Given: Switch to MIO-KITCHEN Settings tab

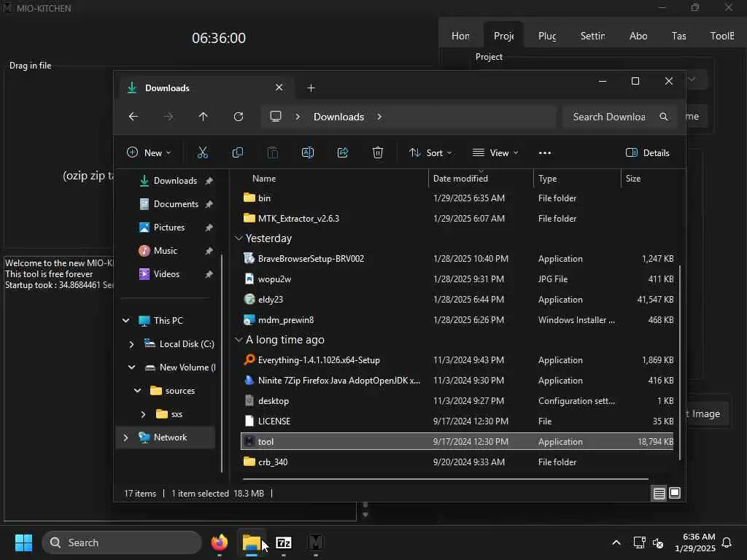Looking at the screenshot, I should click(x=592, y=36).
